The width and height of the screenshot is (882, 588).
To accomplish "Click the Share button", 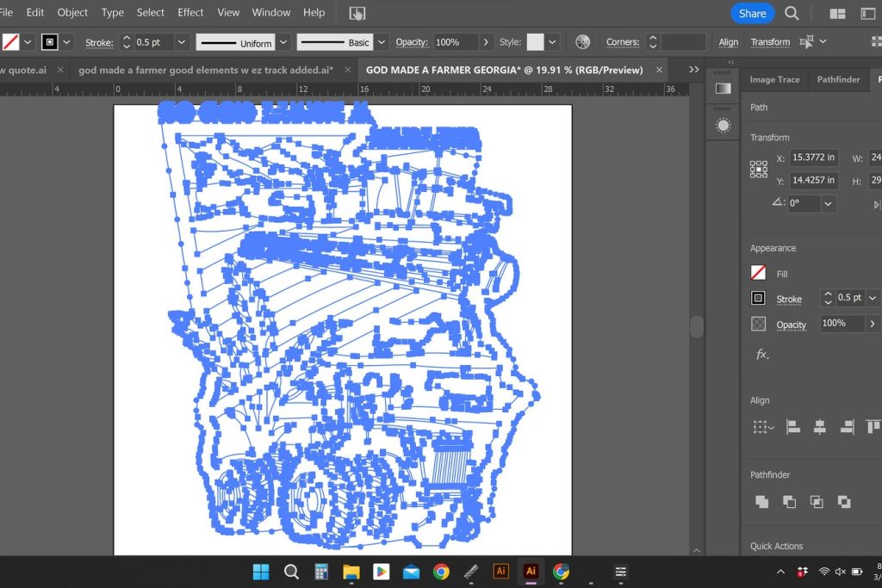I will (x=752, y=13).
